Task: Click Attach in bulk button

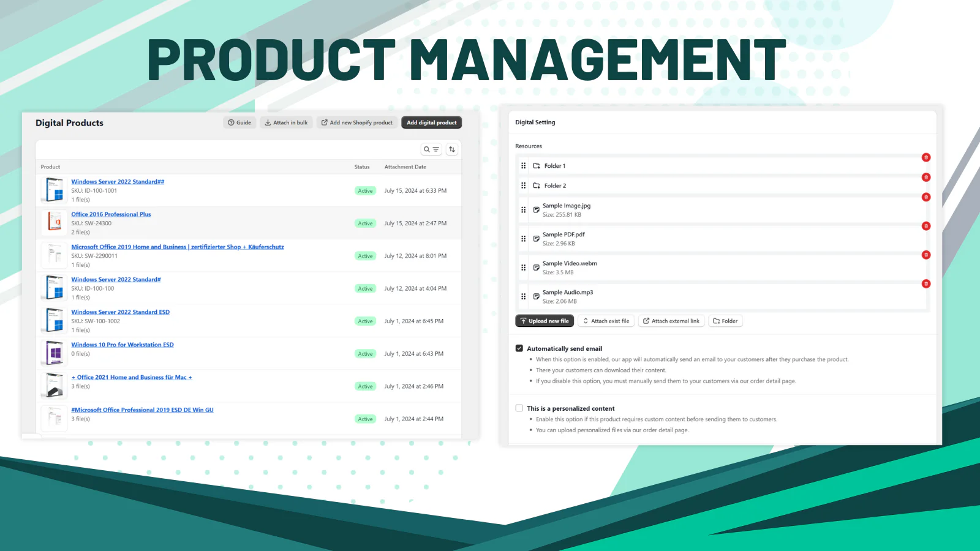Action: click(x=286, y=122)
